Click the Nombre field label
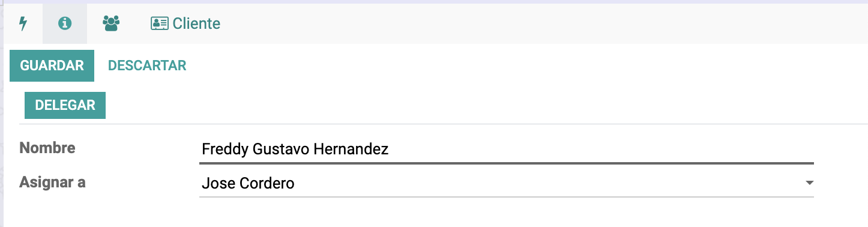The width and height of the screenshot is (868, 227). pyautogui.click(x=47, y=148)
